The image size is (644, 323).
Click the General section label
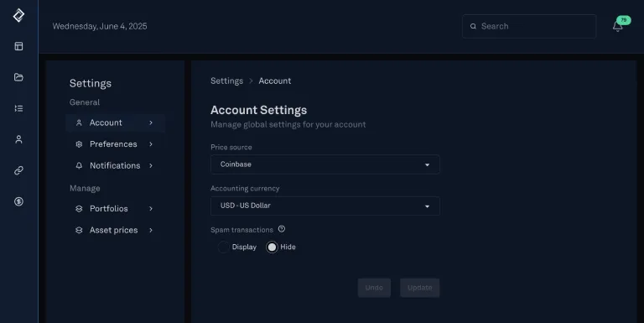click(x=85, y=102)
